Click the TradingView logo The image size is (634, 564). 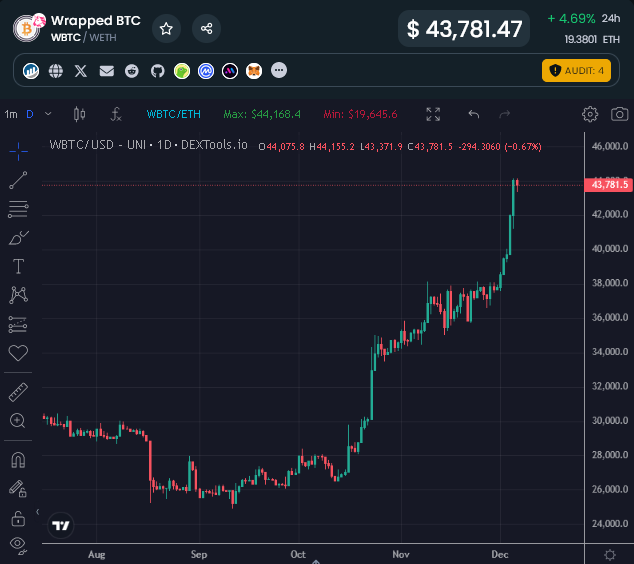(61, 525)
